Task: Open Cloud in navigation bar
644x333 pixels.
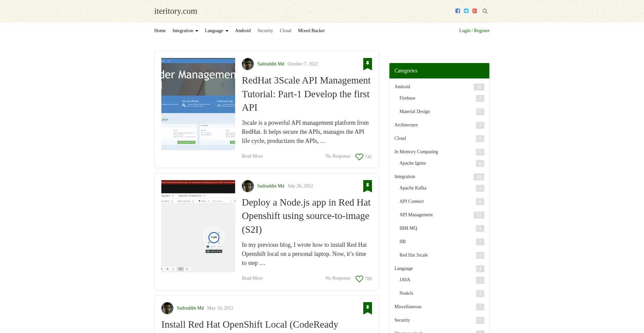Action: point(285,31)
